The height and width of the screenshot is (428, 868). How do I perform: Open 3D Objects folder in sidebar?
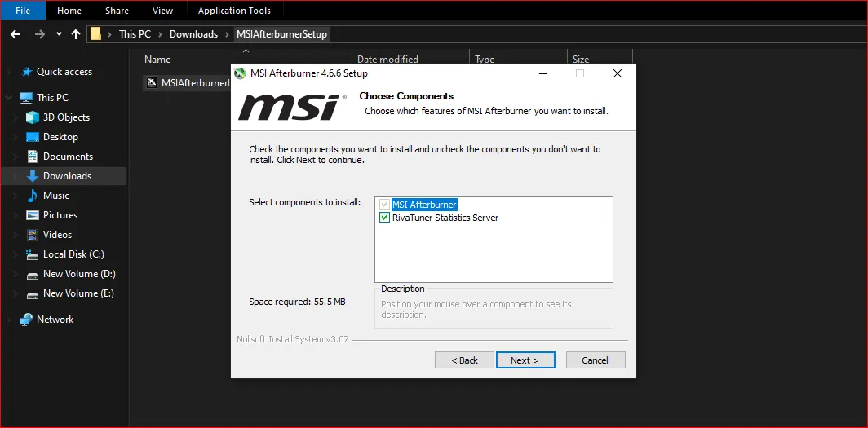tap(66, 117)
